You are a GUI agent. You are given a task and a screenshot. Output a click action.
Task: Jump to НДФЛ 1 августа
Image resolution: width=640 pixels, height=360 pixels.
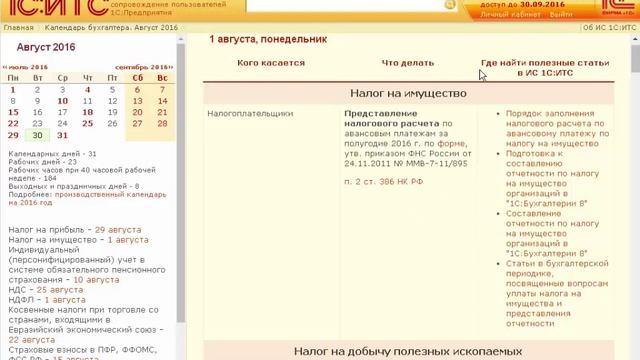(65, 300)
